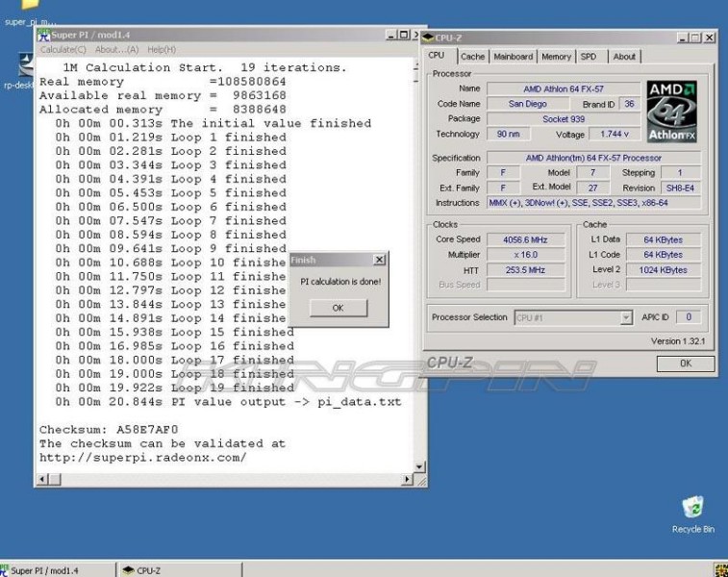Click the OK button in CPU-Z window
The image size is (728, 577).
(x=686, y=364)
